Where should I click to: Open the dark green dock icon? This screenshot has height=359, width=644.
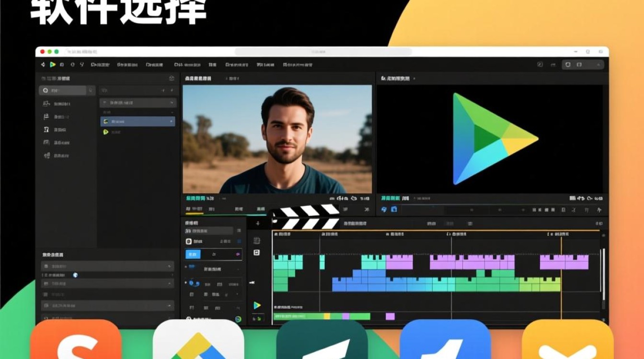click(x=322, y=339)
